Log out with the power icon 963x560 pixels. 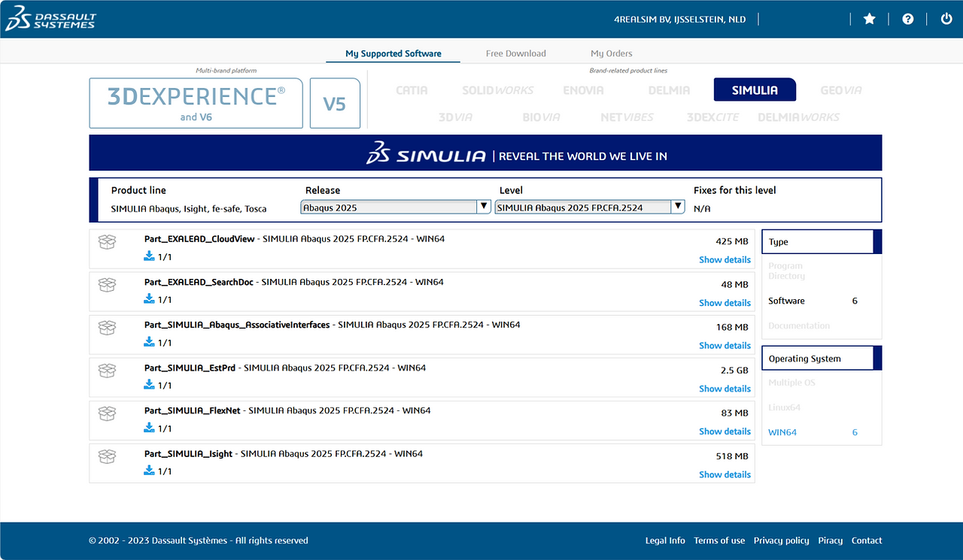(x=946, y=19)
